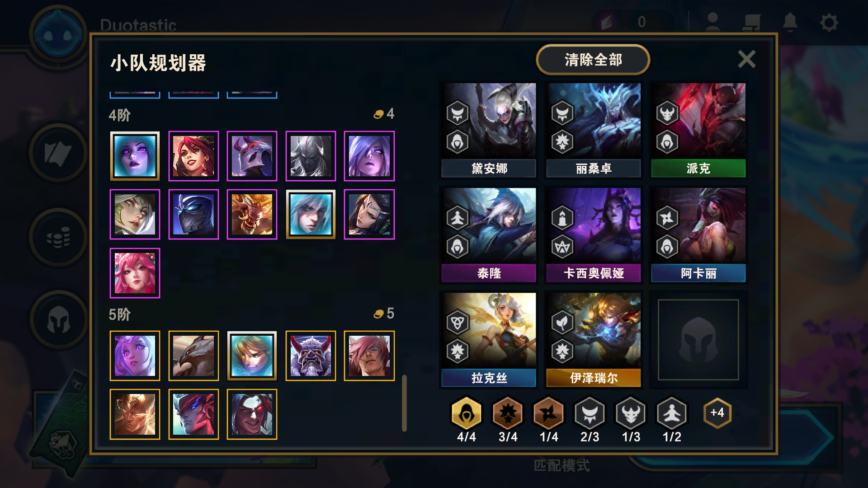Click the champion list scrollbar
The image size is (868, 488).
404,403
